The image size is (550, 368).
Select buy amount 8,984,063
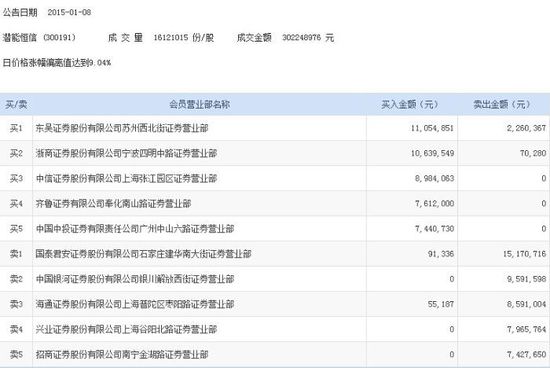[434, 179]
